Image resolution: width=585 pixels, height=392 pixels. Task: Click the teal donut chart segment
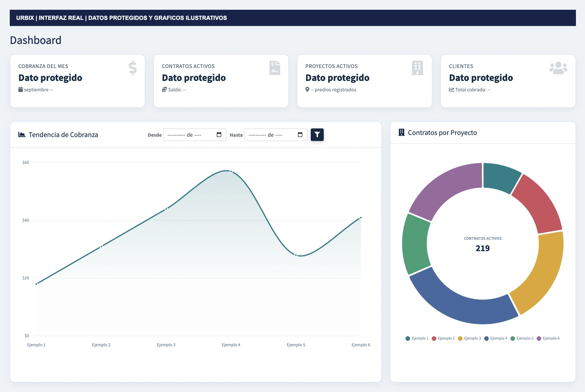(x=500, y=177)
